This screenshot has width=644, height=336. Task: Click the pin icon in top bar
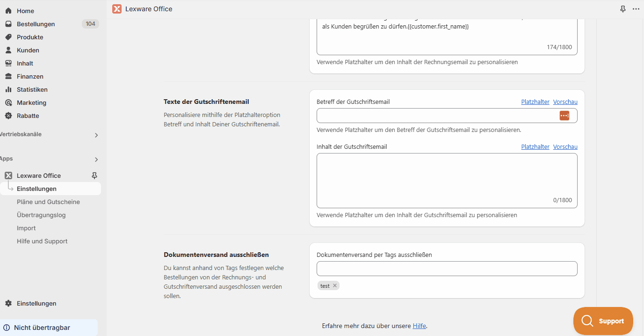click(x=623, y=9)
